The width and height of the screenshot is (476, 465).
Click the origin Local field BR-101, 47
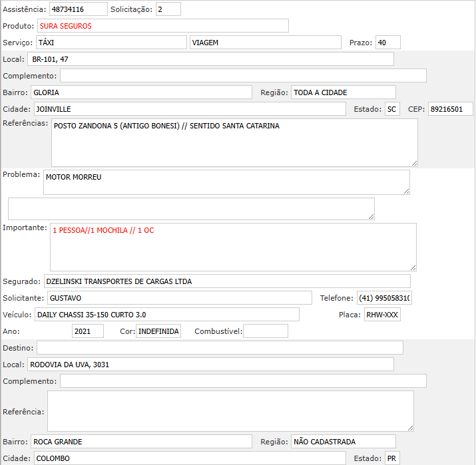210,59
